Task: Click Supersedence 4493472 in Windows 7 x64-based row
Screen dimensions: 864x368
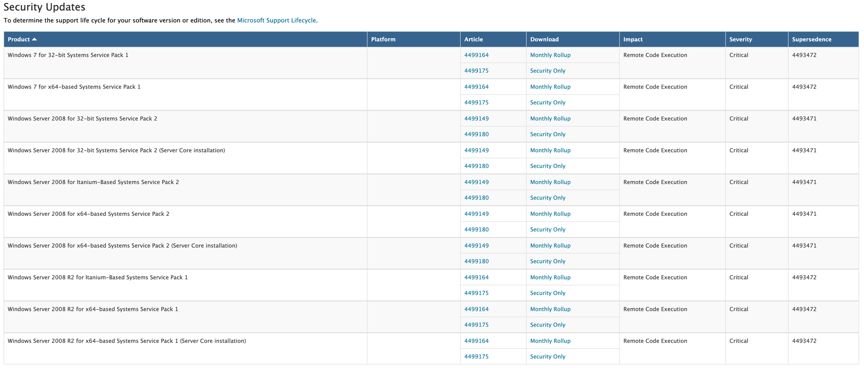Action: click(804, 87)
